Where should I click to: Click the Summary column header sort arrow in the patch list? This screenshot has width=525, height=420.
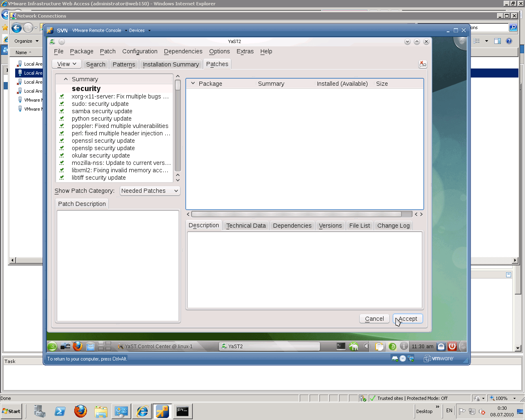(66, 79)
